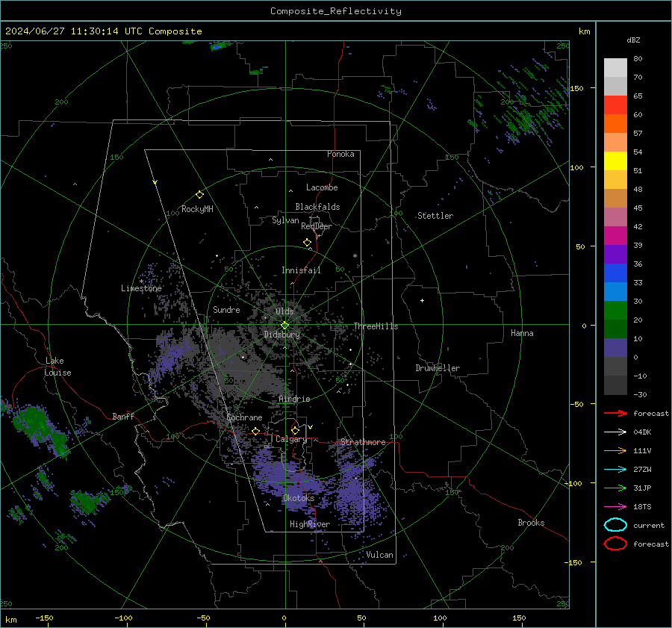
Task: Click the cyan 27ZW arrow icon
Action: [x=615, y=469]
